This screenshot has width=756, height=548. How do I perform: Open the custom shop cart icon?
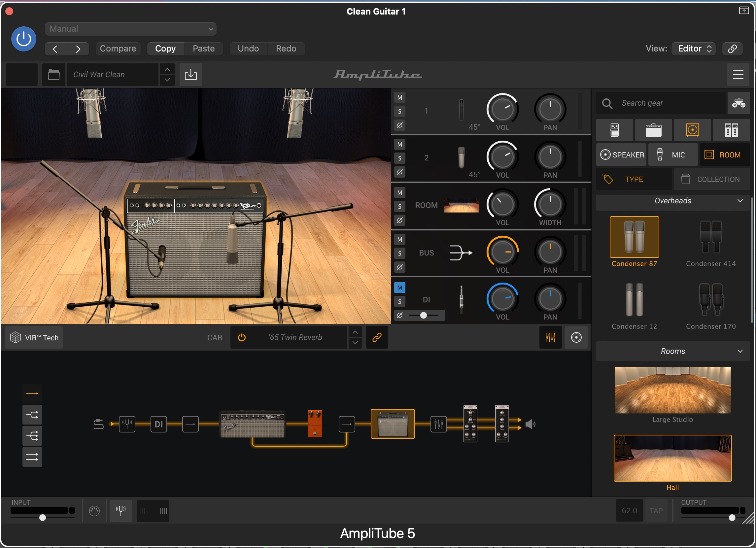(x=739, y=103)
